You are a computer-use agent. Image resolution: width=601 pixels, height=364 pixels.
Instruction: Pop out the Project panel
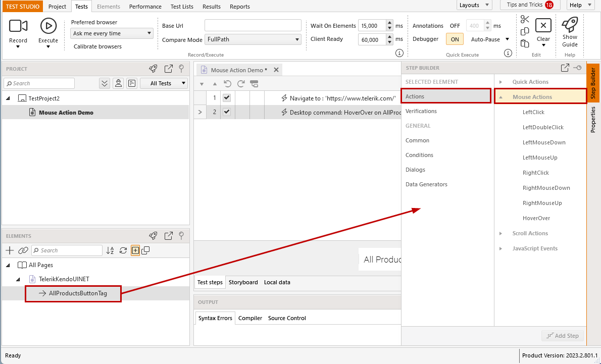[168, 69]
